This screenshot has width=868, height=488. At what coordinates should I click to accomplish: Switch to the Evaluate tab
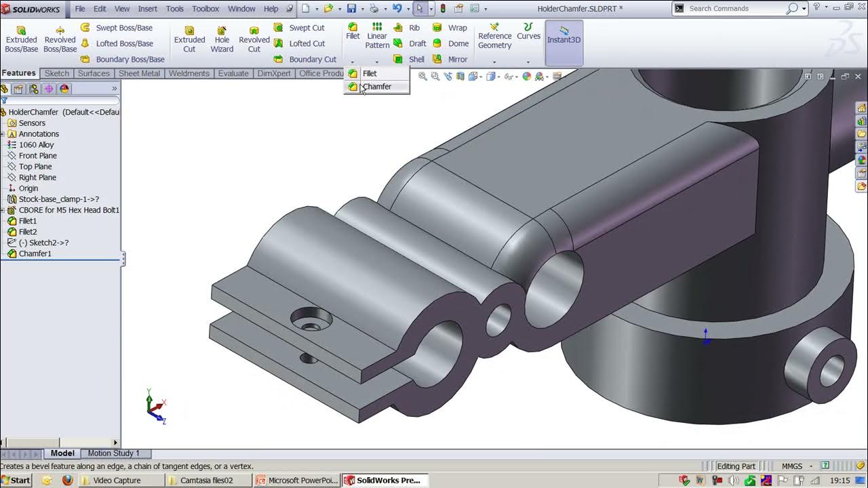233,73
